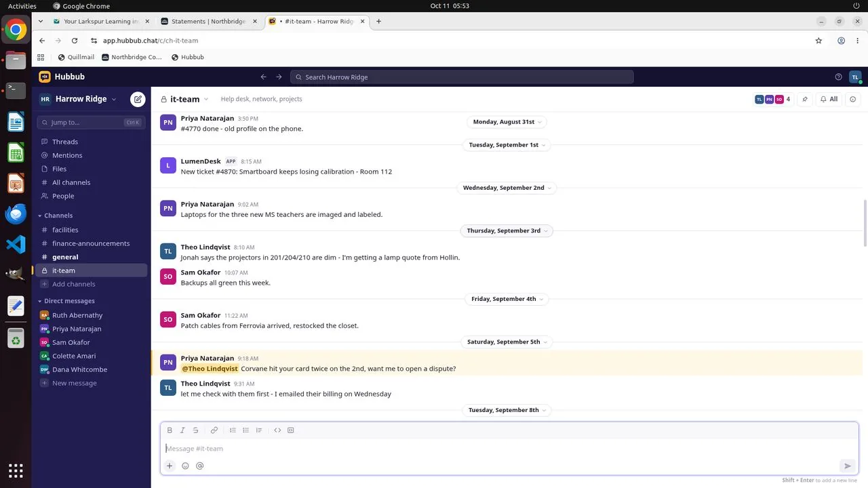Insert a blockquote in the composer

pos(259,430)
